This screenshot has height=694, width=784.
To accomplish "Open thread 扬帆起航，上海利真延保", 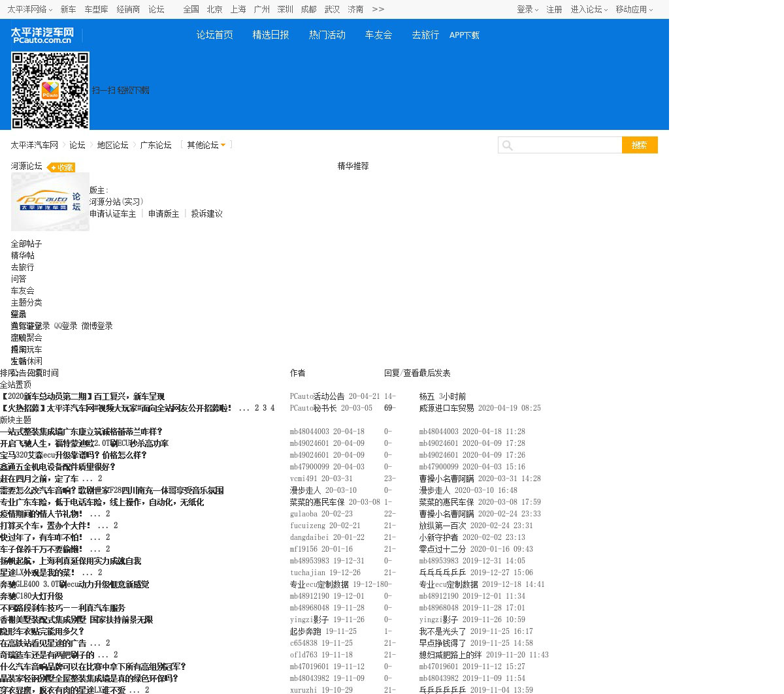I will click(71, 561).
